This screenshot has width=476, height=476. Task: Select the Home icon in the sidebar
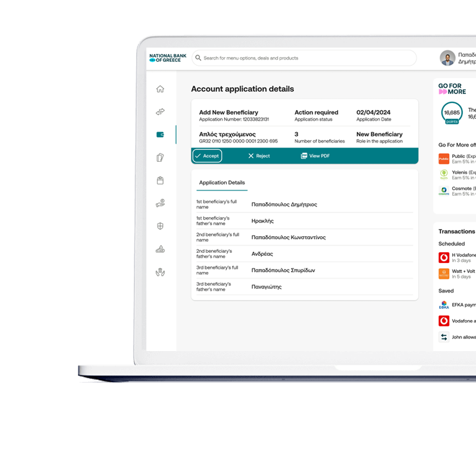pyautogui.click(x=159, y=88)
